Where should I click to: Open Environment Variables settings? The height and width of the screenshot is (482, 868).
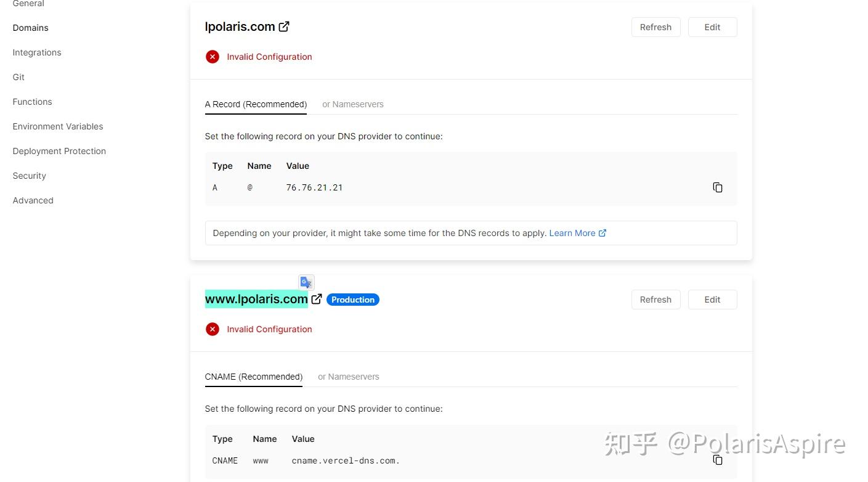pos(58,126)
